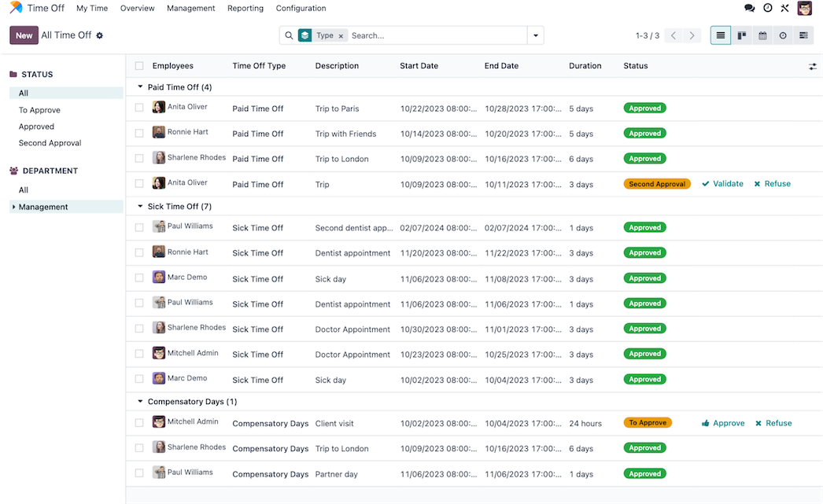Switch to Kanban view
Viewport: 823px width, 504px height.
742,35
